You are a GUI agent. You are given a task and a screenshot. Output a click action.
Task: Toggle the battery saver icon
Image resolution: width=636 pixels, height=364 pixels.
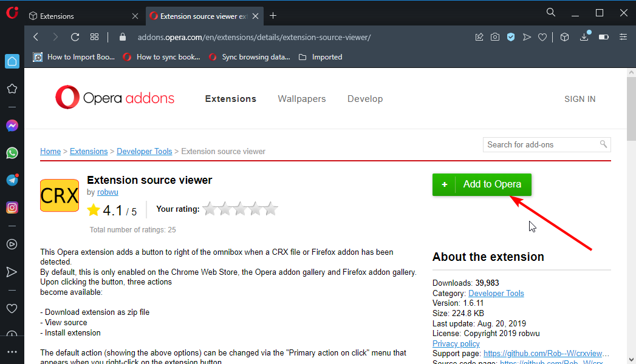[x=603, y=37]
